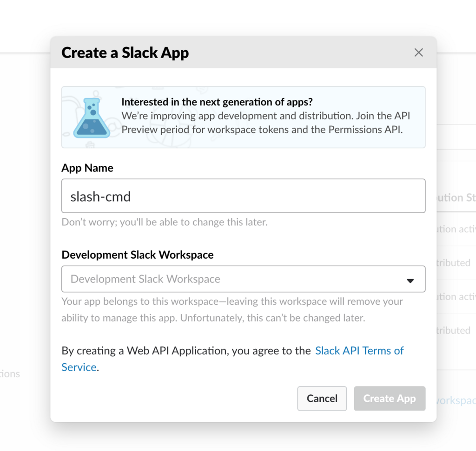Click the partially hidden blue 'orkspac' link behind dialog
This screenshot has height=451, width=476.
[x=456, y=400]
